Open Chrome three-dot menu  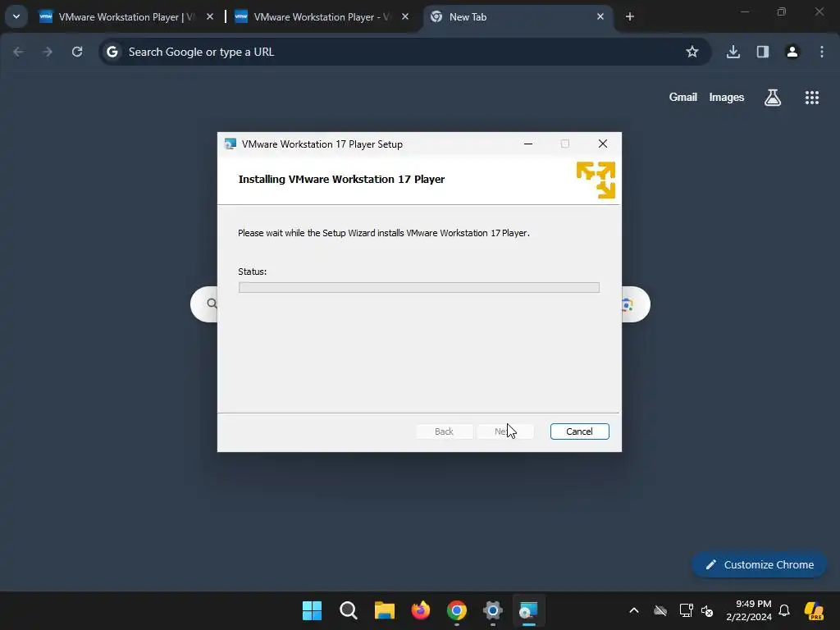click(x=822, y=52)
